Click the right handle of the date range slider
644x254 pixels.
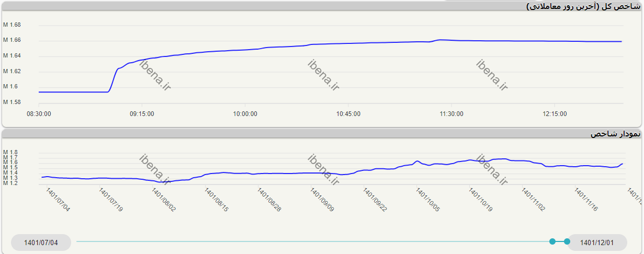click(x=567, y=241)
